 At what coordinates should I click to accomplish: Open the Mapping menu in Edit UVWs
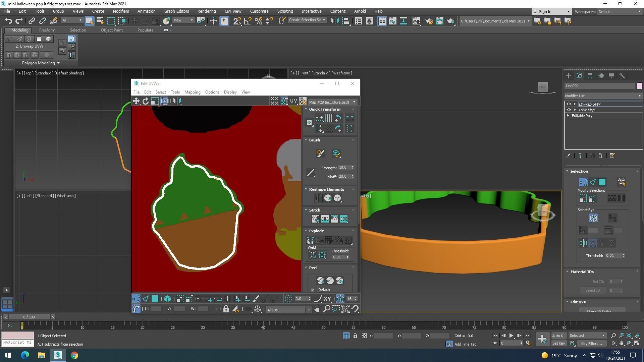(192, 92)
